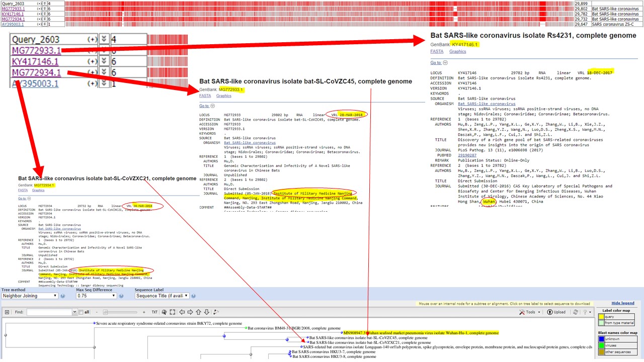Screen dimensions: 644x362
Task: Click the down arrow pan icon
Action: [207, 312]
